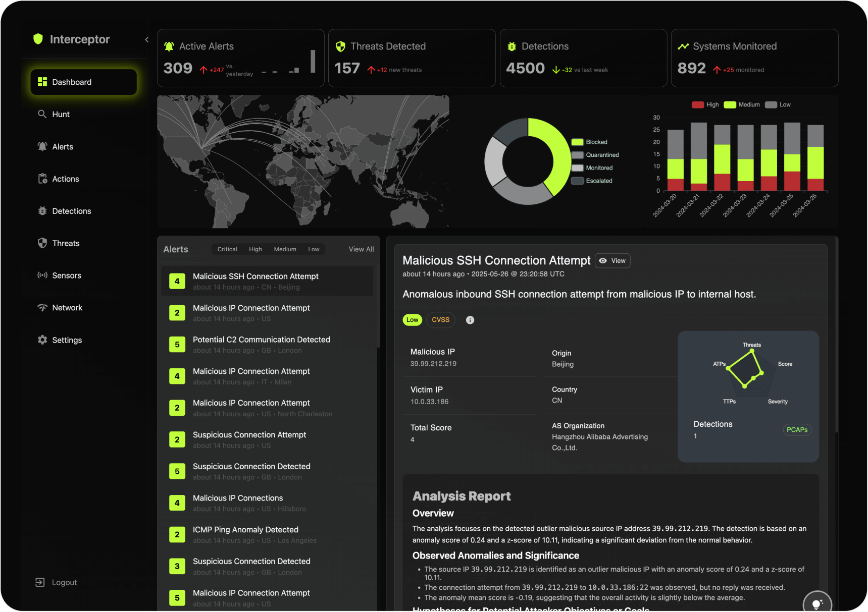Open Actions clipboard icon in sidebar
Viewport: 868px width, 612px height.
(42, 179)
